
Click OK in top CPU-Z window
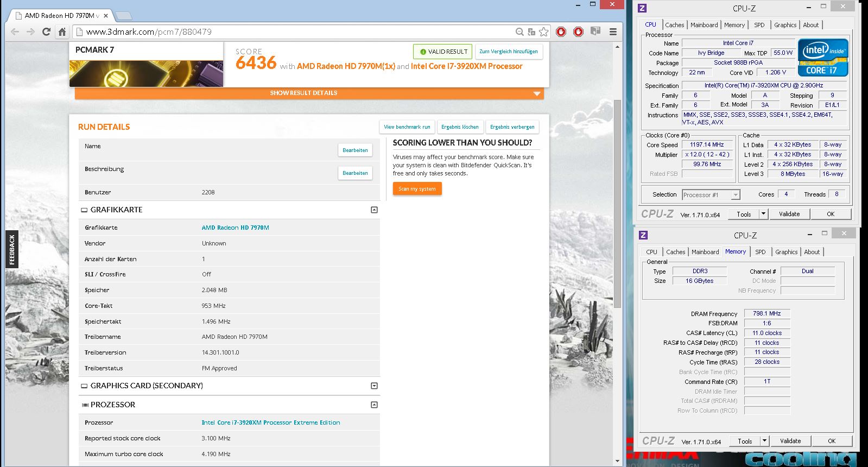pyautogui.click(x=831, y=214)
